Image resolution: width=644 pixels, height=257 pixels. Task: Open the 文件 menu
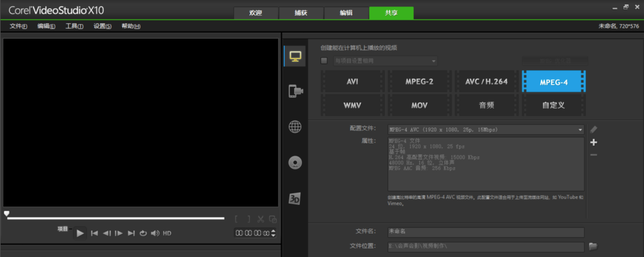18,26
